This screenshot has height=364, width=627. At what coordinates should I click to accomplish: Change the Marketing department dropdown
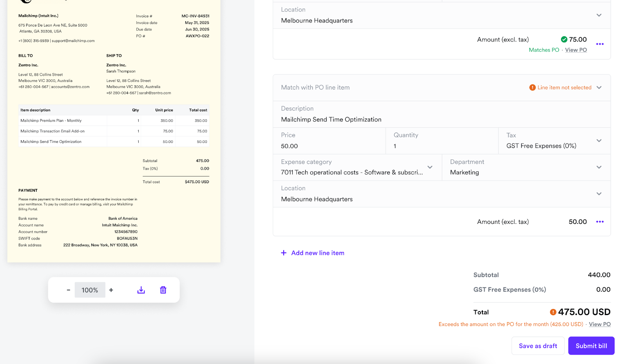click(x=599, y=167)
